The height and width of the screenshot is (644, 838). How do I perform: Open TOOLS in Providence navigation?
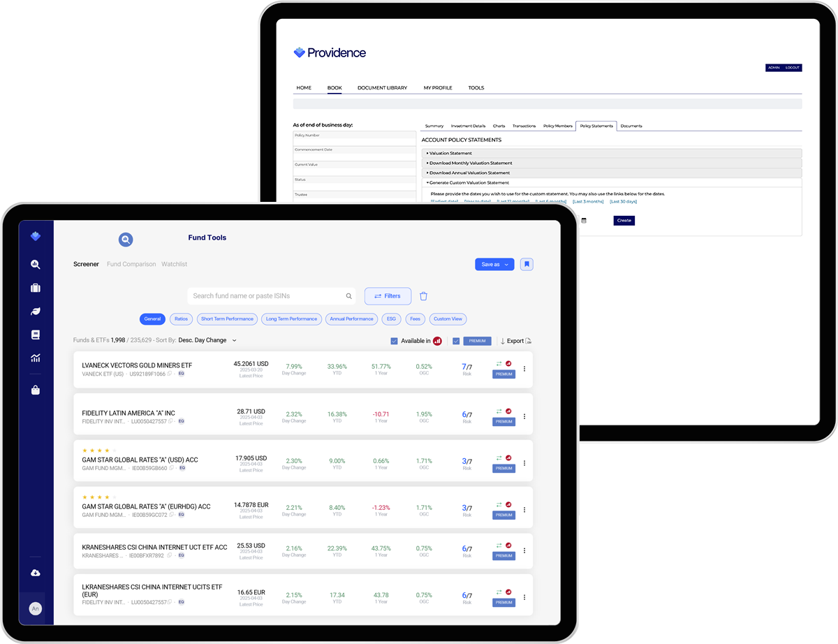pos(476,88)
